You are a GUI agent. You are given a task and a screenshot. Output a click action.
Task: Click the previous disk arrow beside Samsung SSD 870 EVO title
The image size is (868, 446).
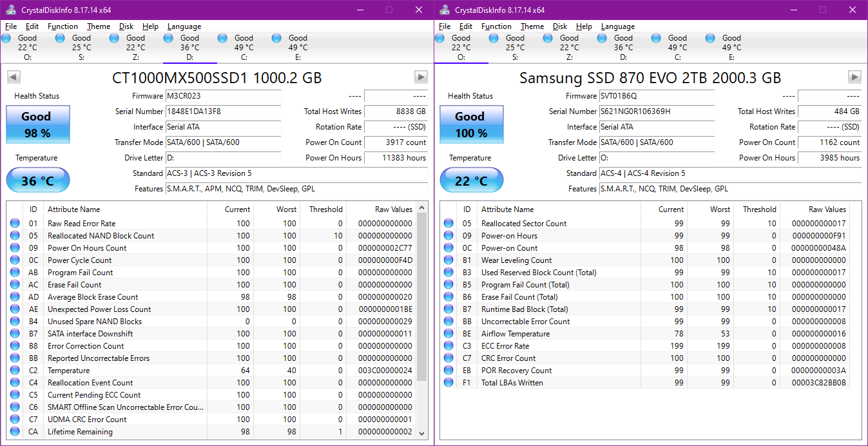pyautogui.click(x=447, y=77)
